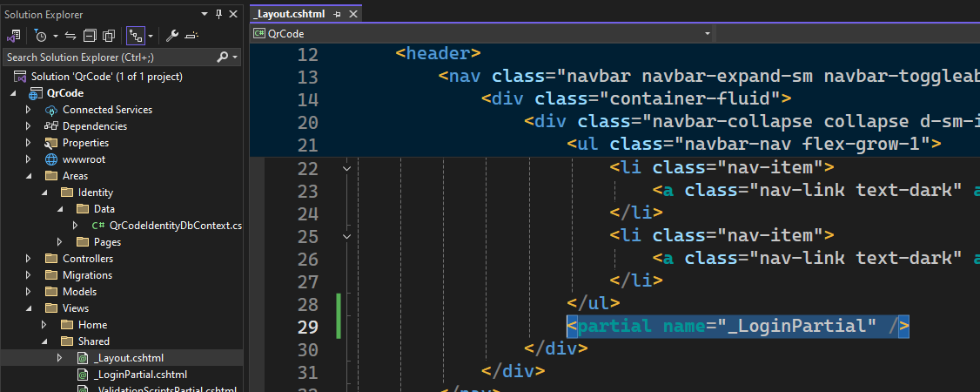Screen dimensions: 980x392
Task: Open Pending Changes Filter in Solution Explorer
Action: [41, 36]
